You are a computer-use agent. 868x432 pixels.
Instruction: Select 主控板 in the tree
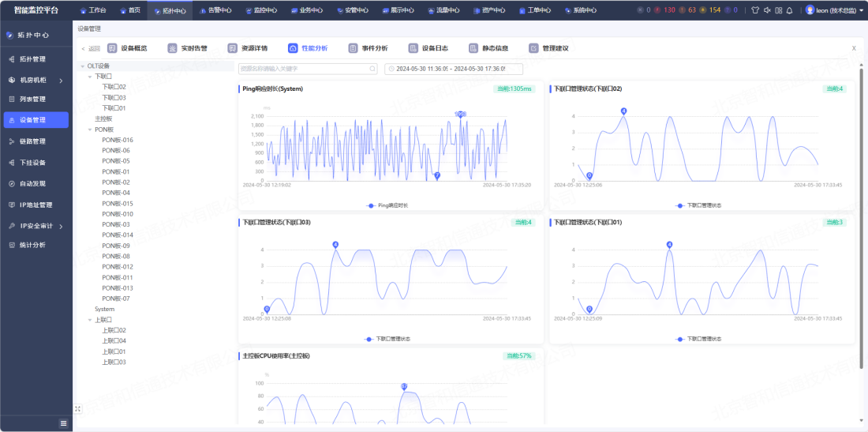(x=103, y=118)
